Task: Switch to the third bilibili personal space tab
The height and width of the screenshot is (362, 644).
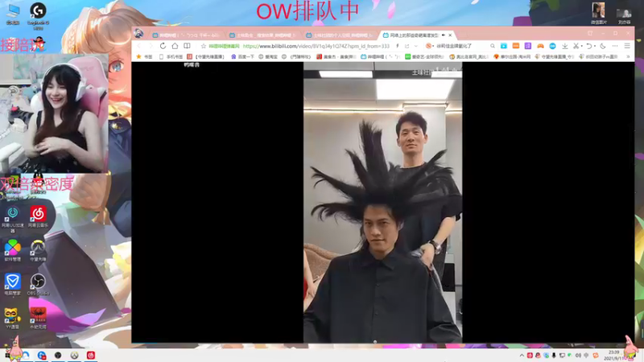Action: pyautogui.click(x=339, y=35)
